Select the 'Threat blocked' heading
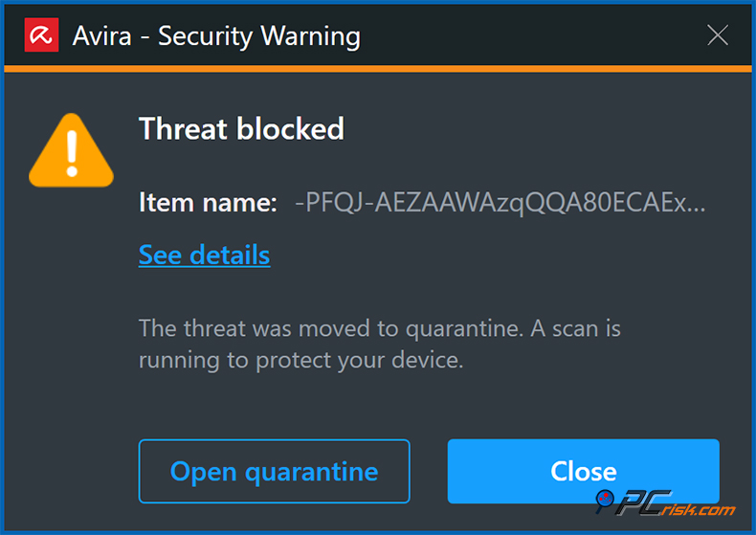Screen dimensions: 756x535 point(241,128)
